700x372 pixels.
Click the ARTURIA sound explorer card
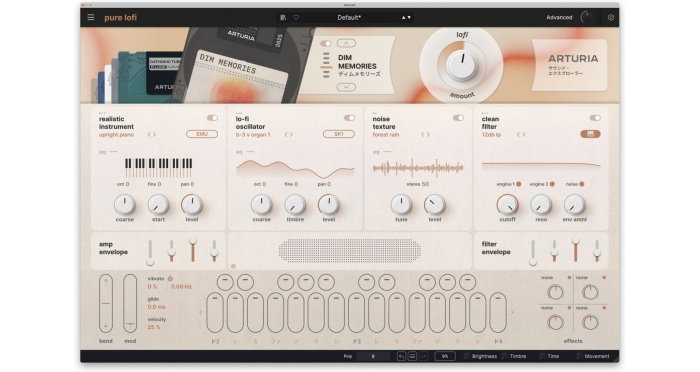point(570,65)
